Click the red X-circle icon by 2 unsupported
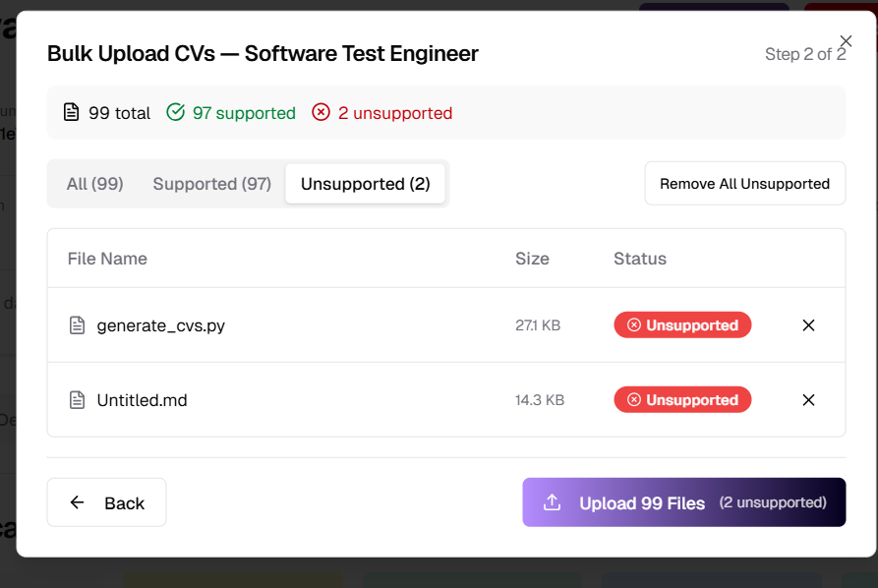Image resolution: width=878 pixels, height=588 pixels. click(x=322, y=113)
